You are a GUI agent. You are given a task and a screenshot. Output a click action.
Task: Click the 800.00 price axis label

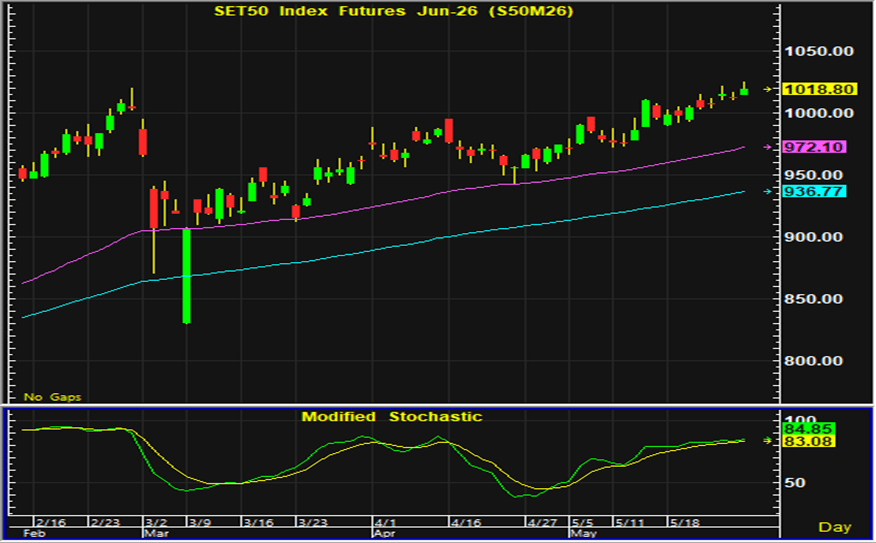(x=814, y=361)
